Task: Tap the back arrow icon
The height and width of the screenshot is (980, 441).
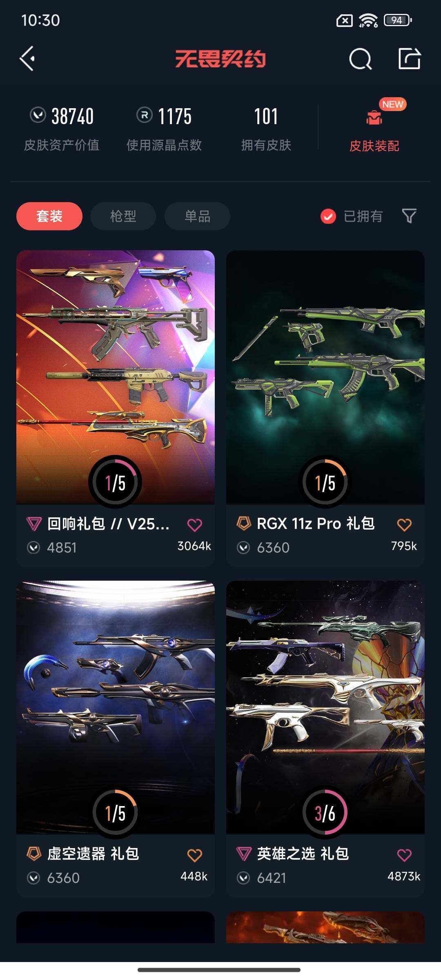Action: coord(27,59)
